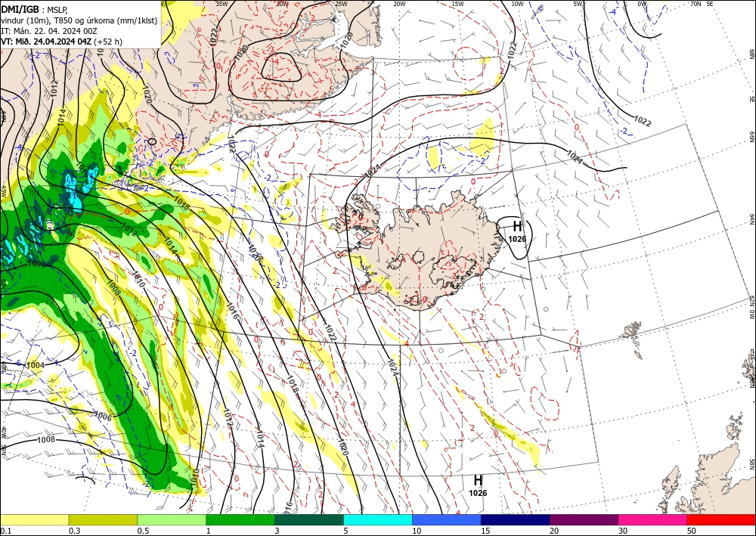Select the cyan 5–10 legend swatch
Screen dimensions: 756x536
coord(378,519)
